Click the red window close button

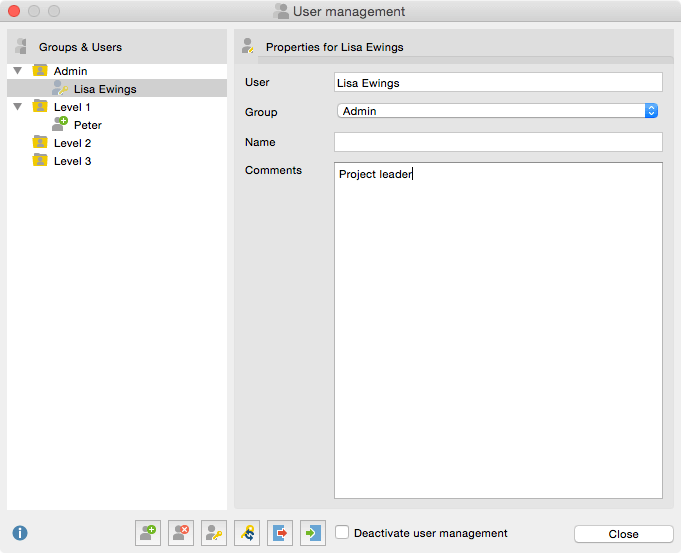[14, 11]
